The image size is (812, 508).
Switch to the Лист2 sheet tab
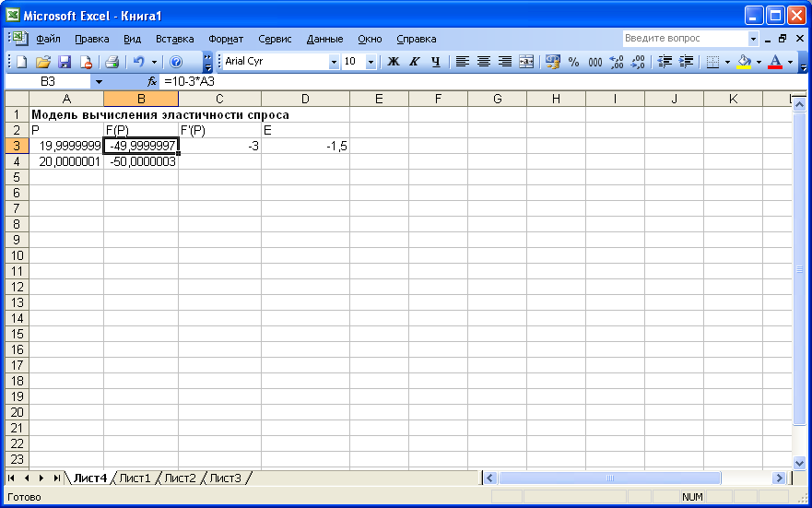[x=181, y=478]
